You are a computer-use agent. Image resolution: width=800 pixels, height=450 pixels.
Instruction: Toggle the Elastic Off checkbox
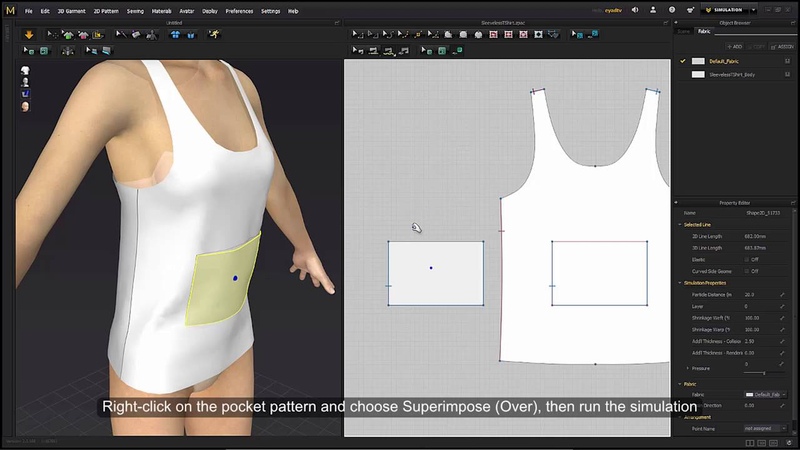(747, 260)
